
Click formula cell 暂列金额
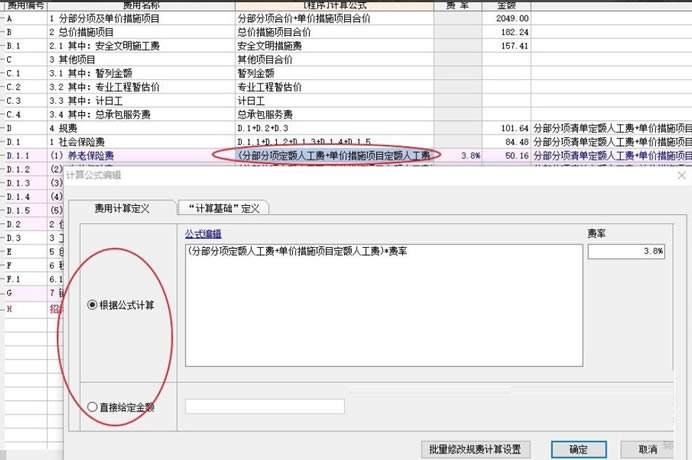(x=334, y=73)
